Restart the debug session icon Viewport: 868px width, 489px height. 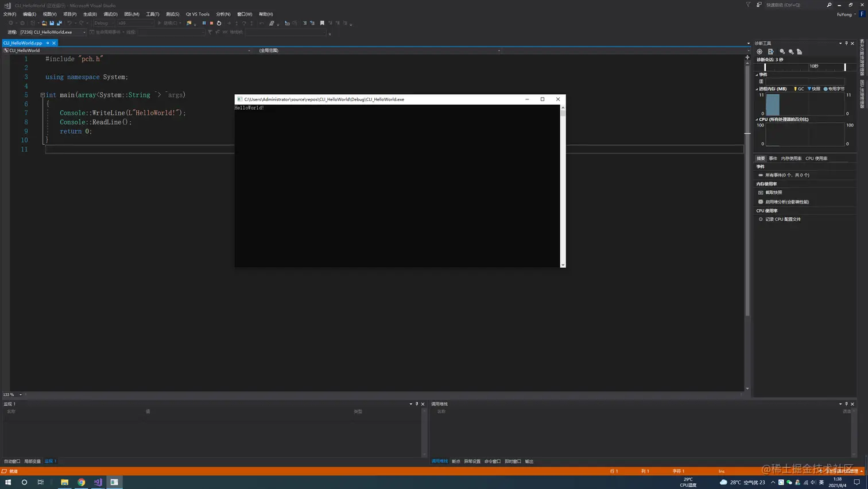(219, 23)
